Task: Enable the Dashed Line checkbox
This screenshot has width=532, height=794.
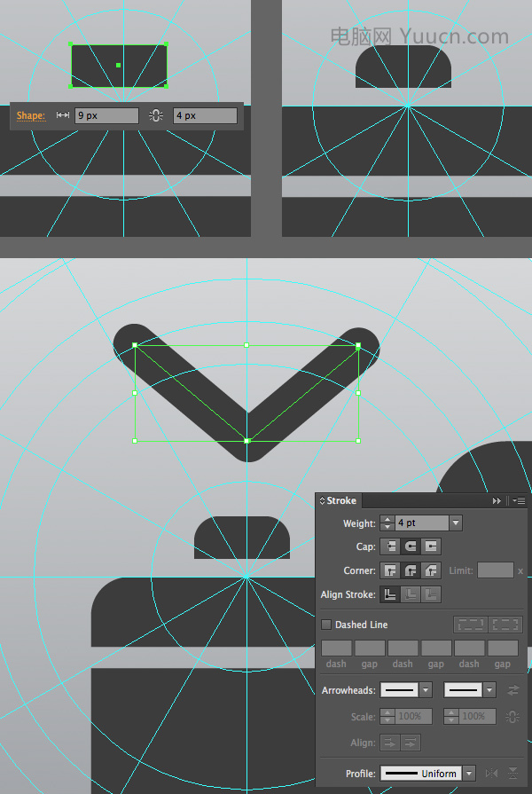Action: point(326,625)
